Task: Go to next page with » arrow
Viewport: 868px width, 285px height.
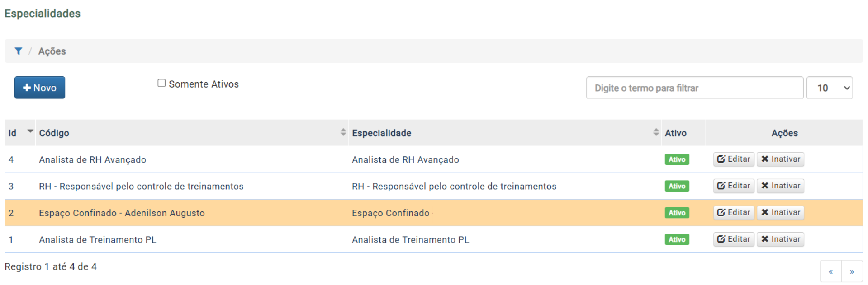Action: (852, 271)
